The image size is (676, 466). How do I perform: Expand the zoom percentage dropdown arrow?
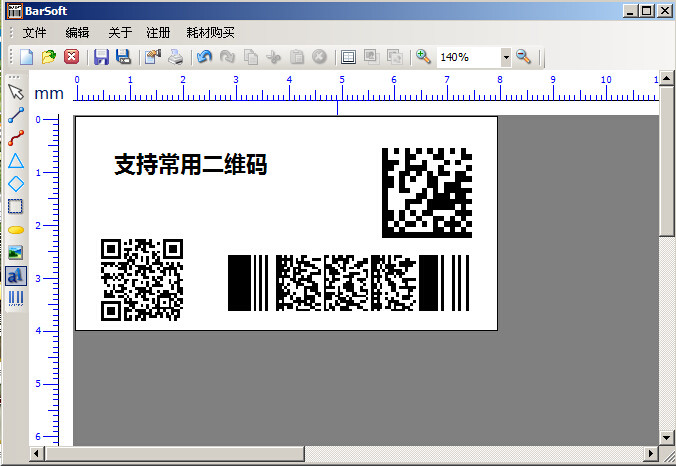(506, 57)
